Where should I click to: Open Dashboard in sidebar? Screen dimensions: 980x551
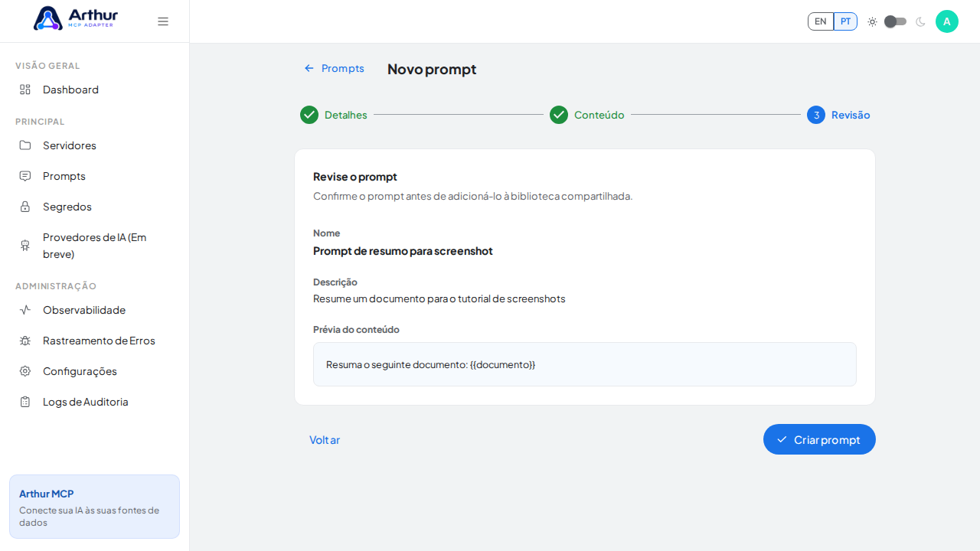pos(94,90)
